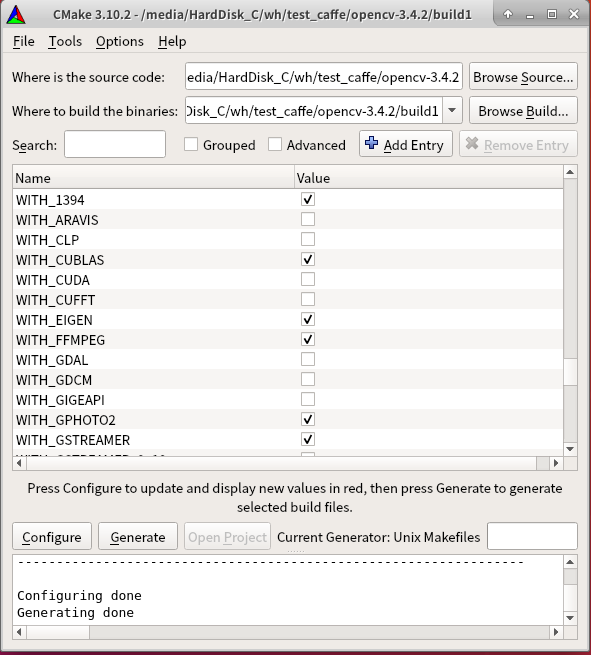Viewport: 591px width, 655px height.
Task: Click the cache table scroll up arrow
Action: coord(570,172)
